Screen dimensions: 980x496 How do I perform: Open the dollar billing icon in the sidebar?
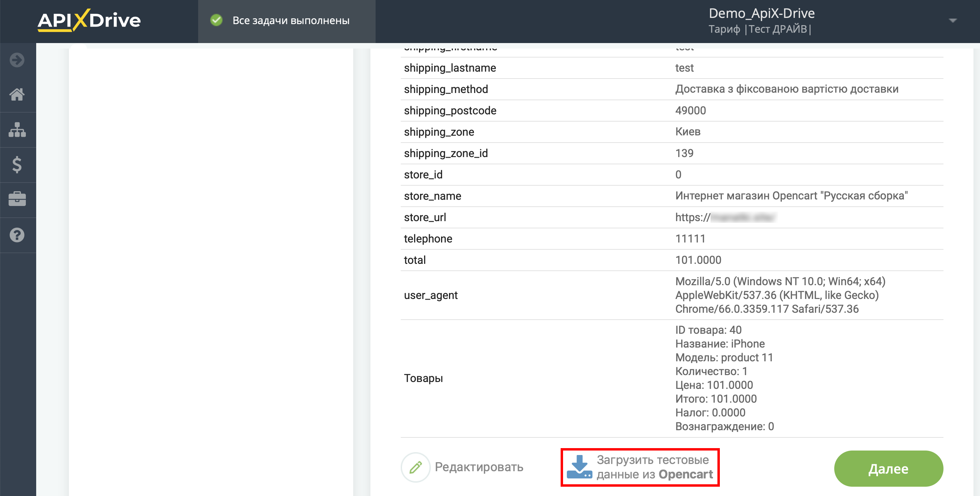(x=17, y=165)
